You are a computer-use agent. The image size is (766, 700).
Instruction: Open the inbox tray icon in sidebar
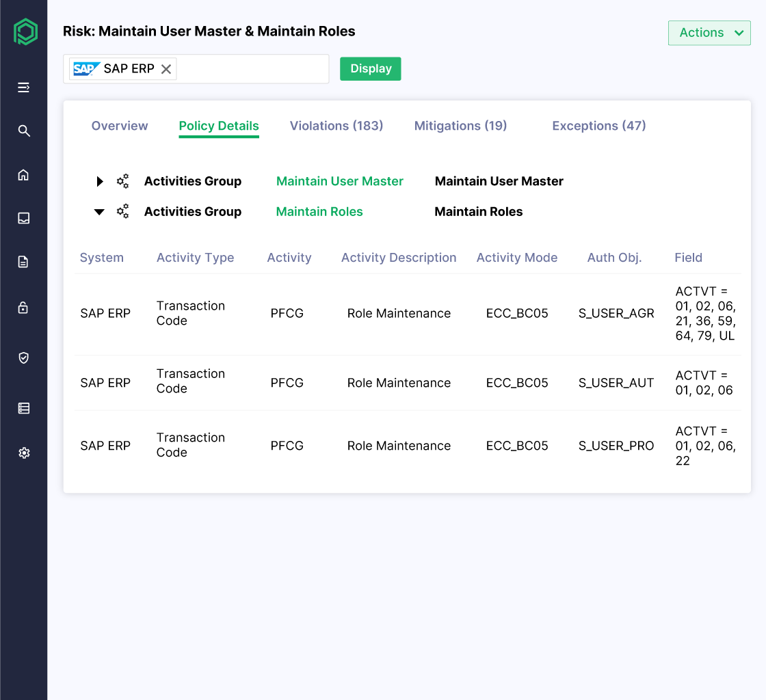click(x=24, y=218)
